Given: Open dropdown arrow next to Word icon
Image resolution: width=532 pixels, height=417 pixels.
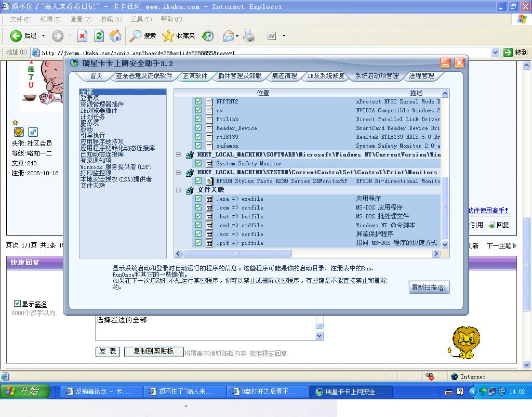Looking at the screenshot, I should pos(284,36).
